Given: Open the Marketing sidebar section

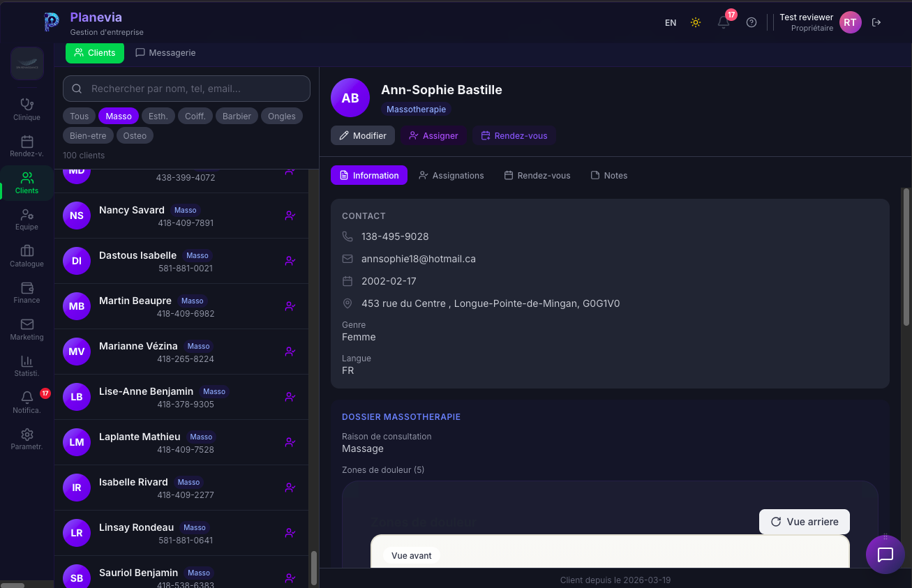Looking at the screenshot, I should tap(27, 329).
